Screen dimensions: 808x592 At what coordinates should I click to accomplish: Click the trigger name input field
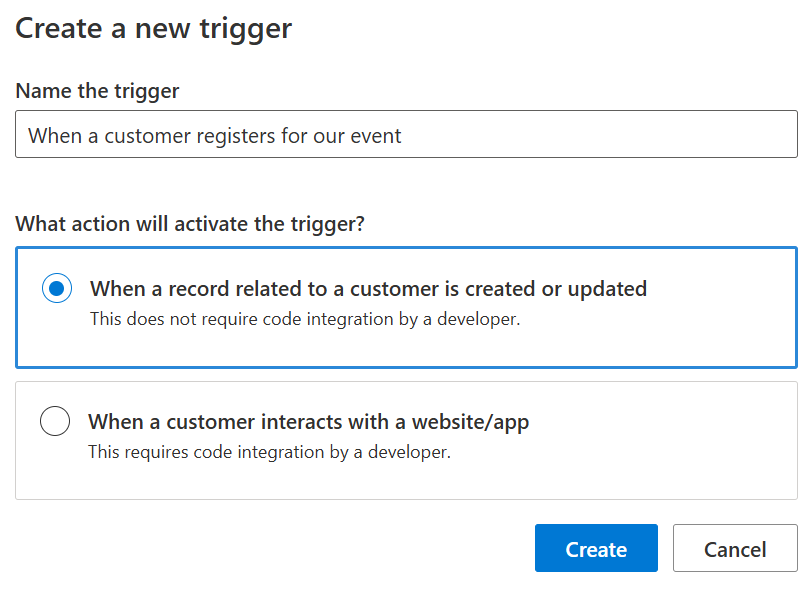click(406, 136)
